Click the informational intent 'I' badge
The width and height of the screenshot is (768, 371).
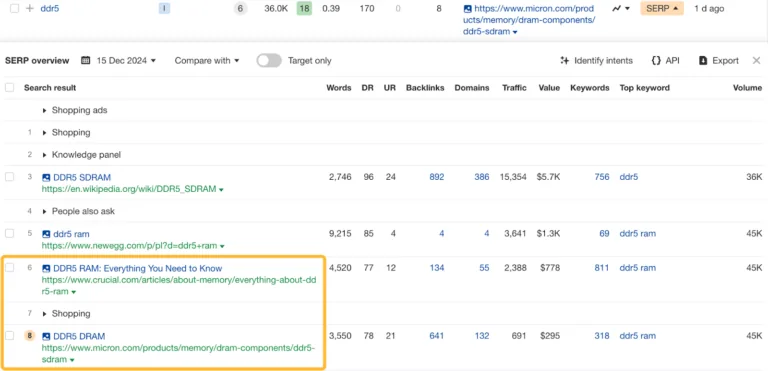[x=164, y=8]
